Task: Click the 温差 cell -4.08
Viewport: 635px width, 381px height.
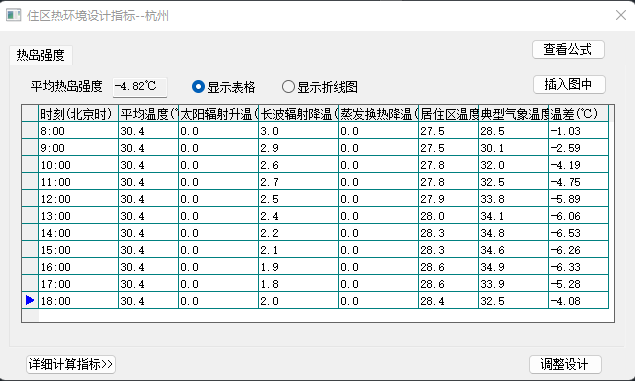Action: [x=579, y=301]
